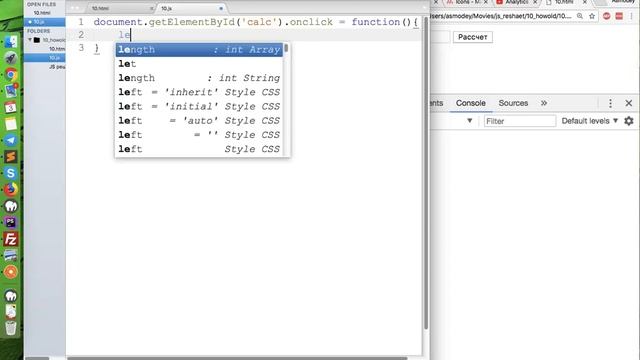Bookmark the page with Chrome star icon
Screen dimensions: 640x360
tap(592, 16)
